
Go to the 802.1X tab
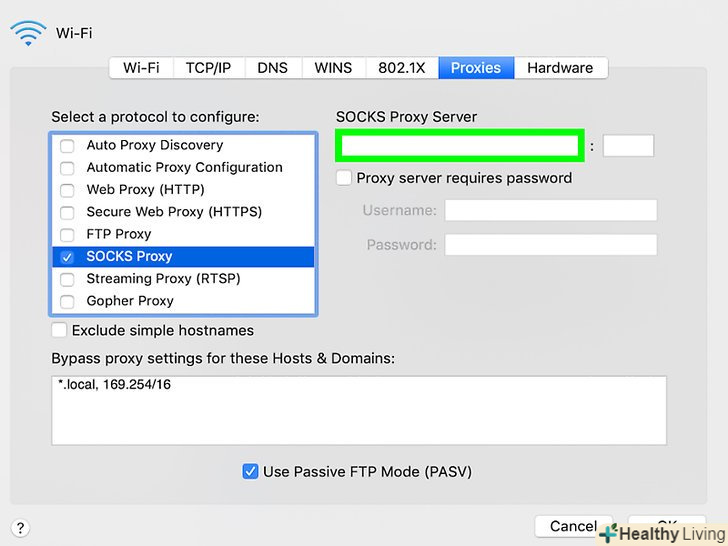tap(401, 68)
